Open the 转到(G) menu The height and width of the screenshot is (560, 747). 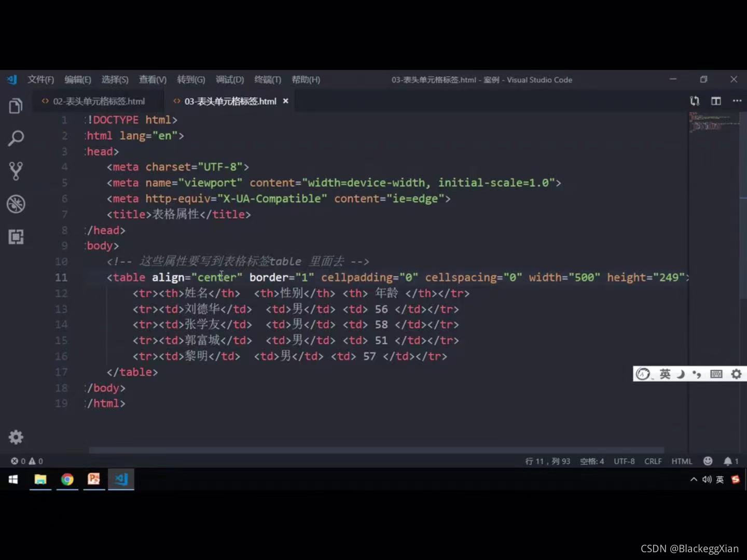coord(191,79)
